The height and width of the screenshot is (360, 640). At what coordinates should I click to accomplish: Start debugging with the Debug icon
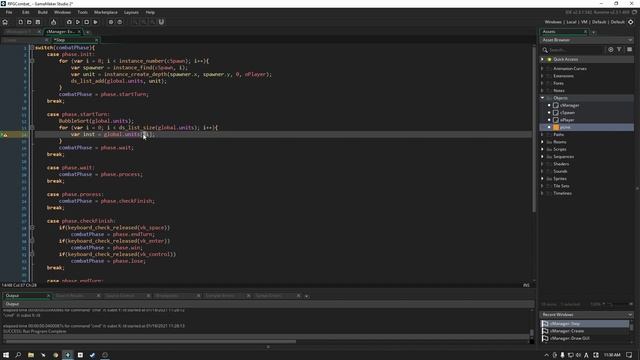[x=69, y=22]
